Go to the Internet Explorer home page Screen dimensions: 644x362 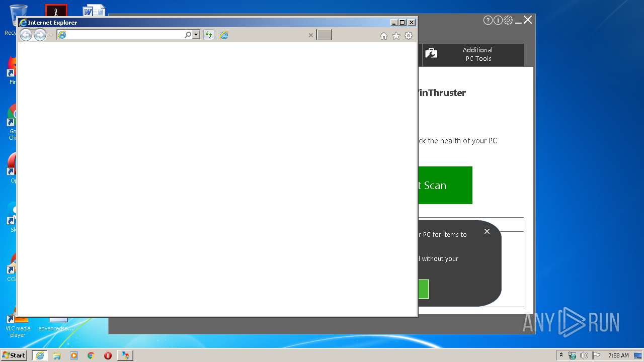tap(384, 36)
